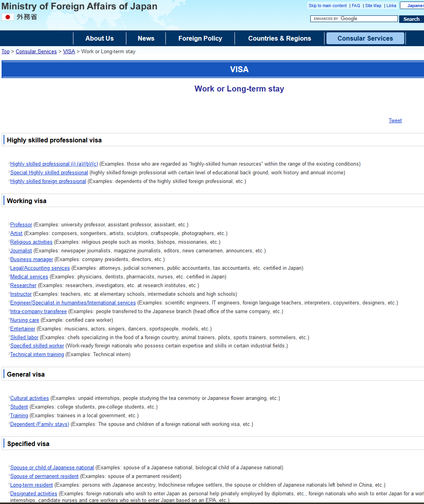The height and width of the screenshot is (504, 424).
Task: Open the Training visa link
Action: point(19,416)
